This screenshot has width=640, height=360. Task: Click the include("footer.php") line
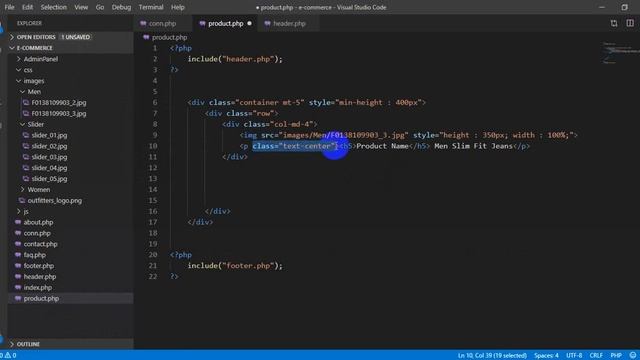point(235,266)
